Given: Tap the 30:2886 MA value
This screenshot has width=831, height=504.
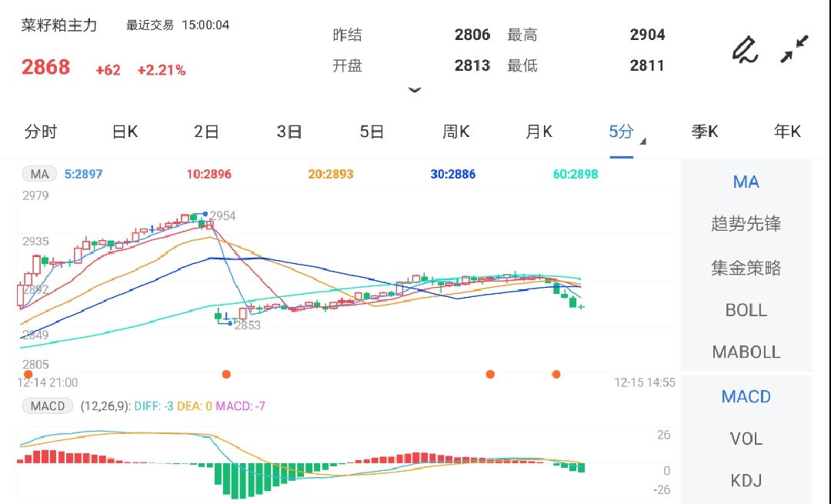Looking at the screenshot, I should [x=452, y=174].
